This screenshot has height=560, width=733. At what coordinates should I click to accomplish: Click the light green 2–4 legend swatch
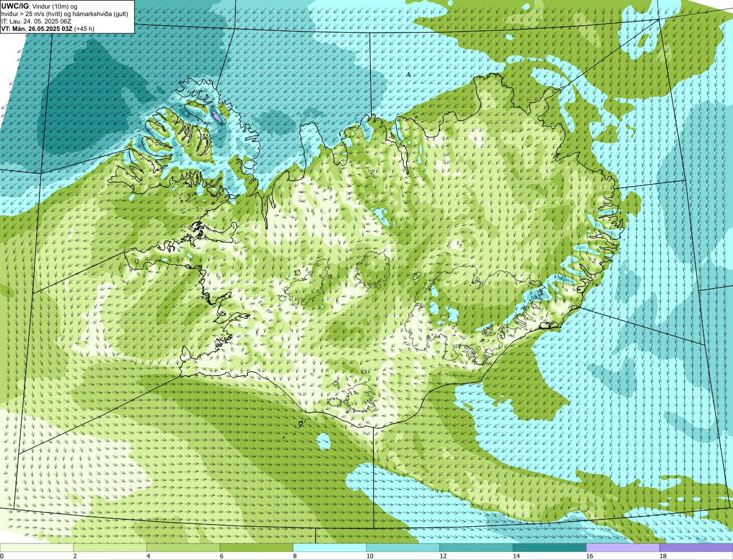pos(110,548)
